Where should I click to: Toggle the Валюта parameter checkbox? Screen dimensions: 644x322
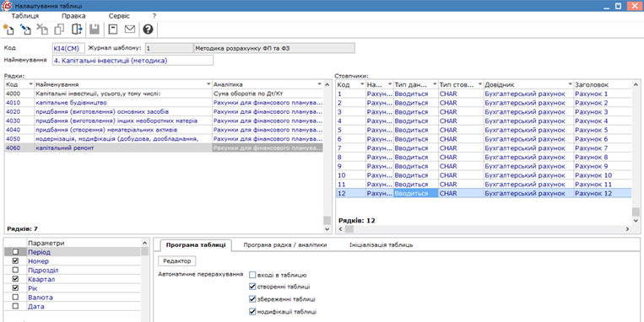coord(15,297)
